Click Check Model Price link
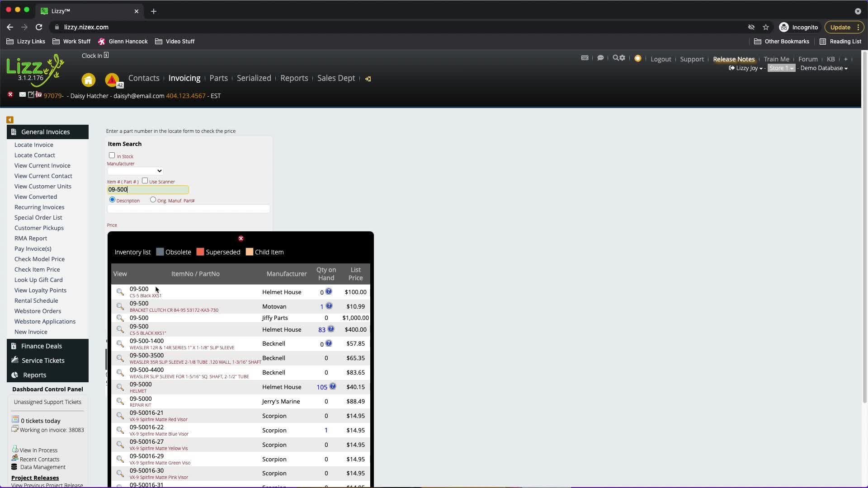868x488 pixels. click(39, 259)
